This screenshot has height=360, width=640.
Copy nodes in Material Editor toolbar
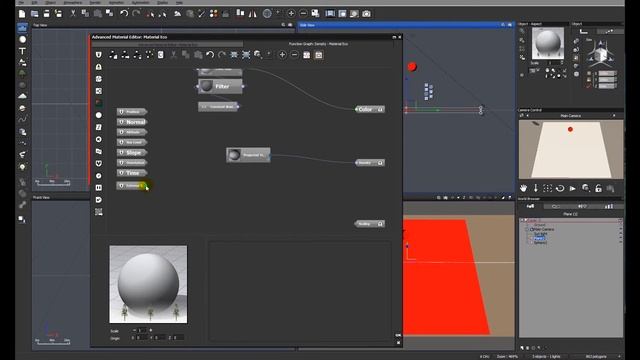(186, 55)
